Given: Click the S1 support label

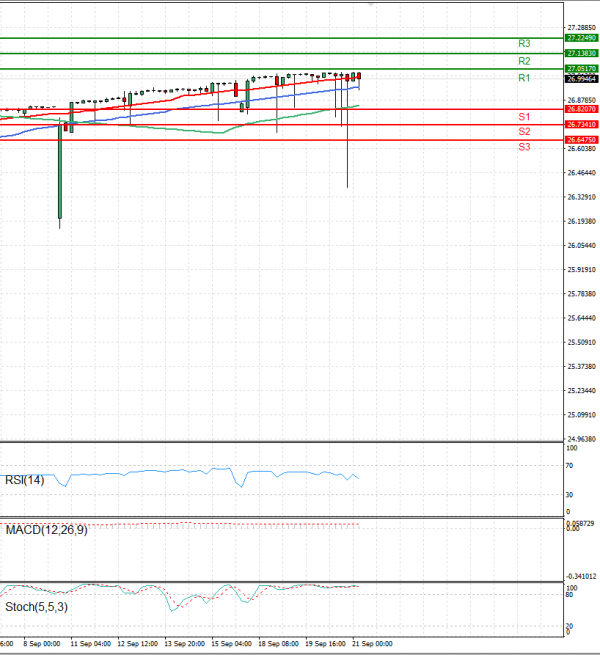Looking at the screenshot, I should tap(524, 117).
